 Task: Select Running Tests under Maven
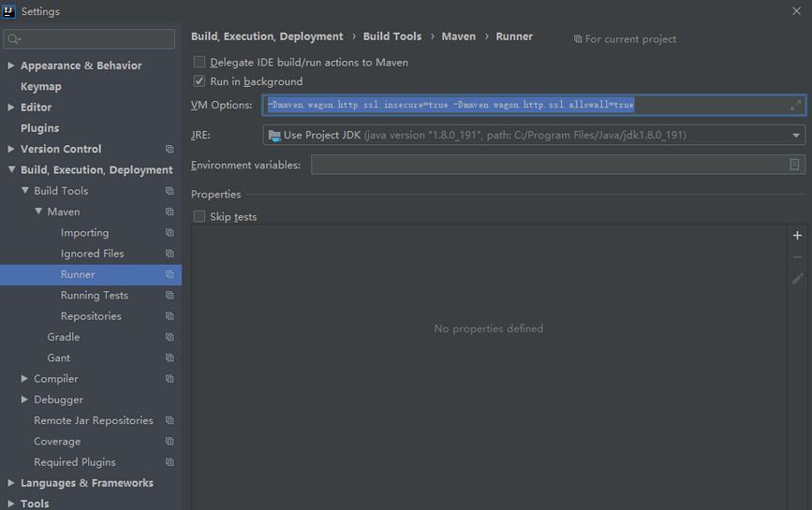click(x=95, y=296)
